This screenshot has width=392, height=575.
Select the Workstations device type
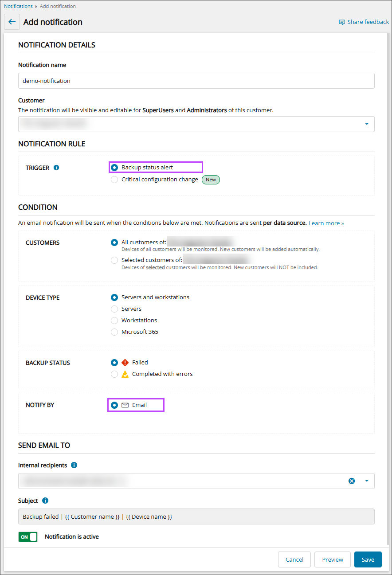pyautogui.click(x=114, y=320)
